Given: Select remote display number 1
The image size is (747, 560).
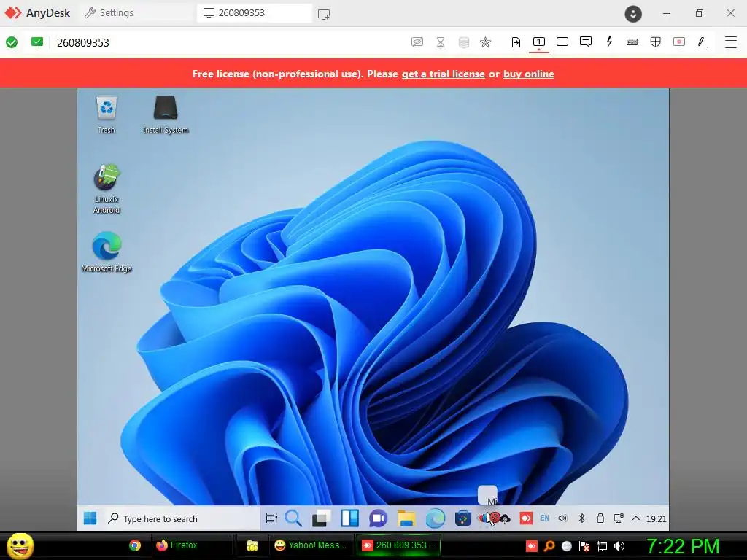Looking at the screenshot, I should pyautogui.click(x=539, y=42).
